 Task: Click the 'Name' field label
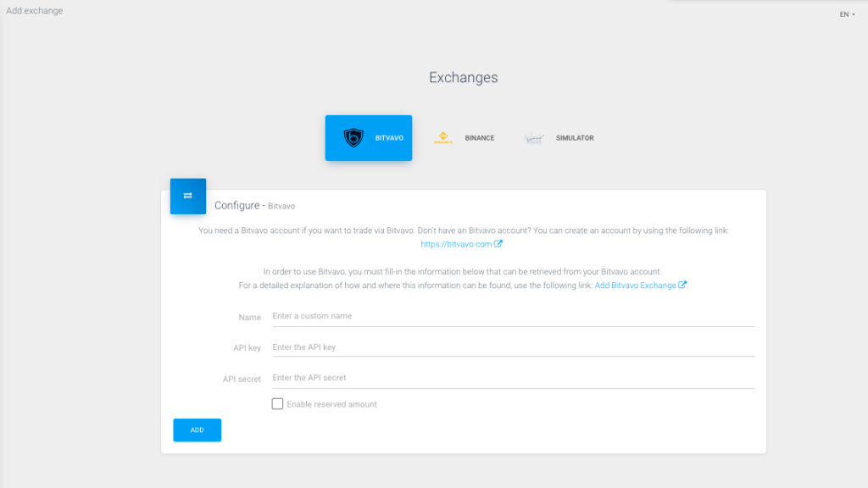[250, 318]
